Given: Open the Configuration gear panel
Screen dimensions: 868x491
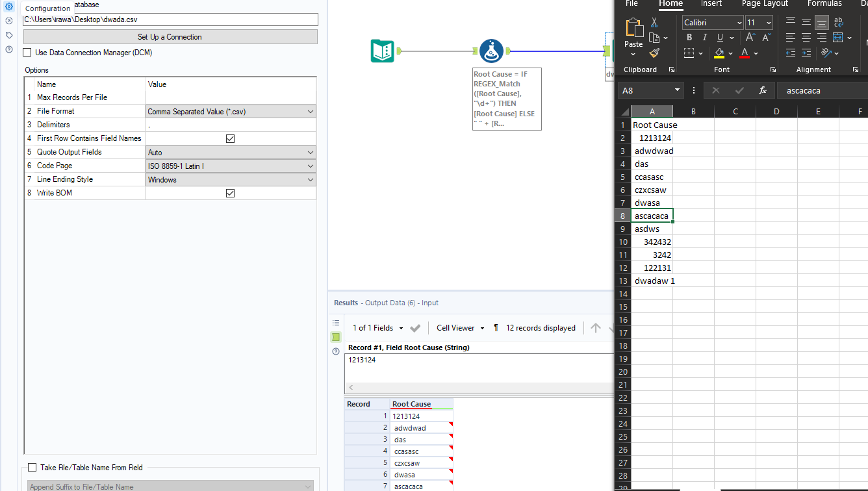Looking at the screenshot, I should pyautogui.click(x=8, y=6).
